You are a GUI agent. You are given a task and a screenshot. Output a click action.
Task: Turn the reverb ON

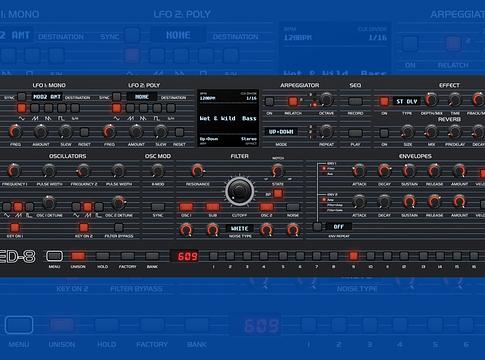click(x=384, y=133)
